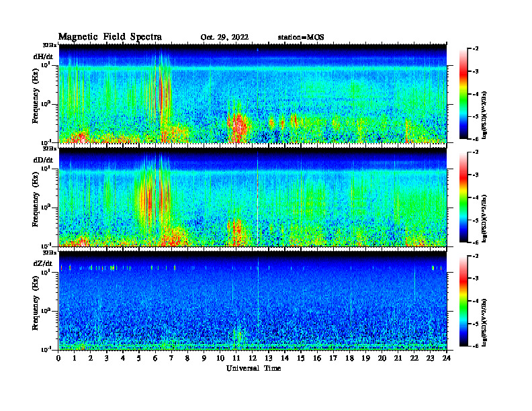This screenshot has height=411, width=532.
Task: Click the dH/dt spectrogram plot
Action: click(x=253, y=93)
